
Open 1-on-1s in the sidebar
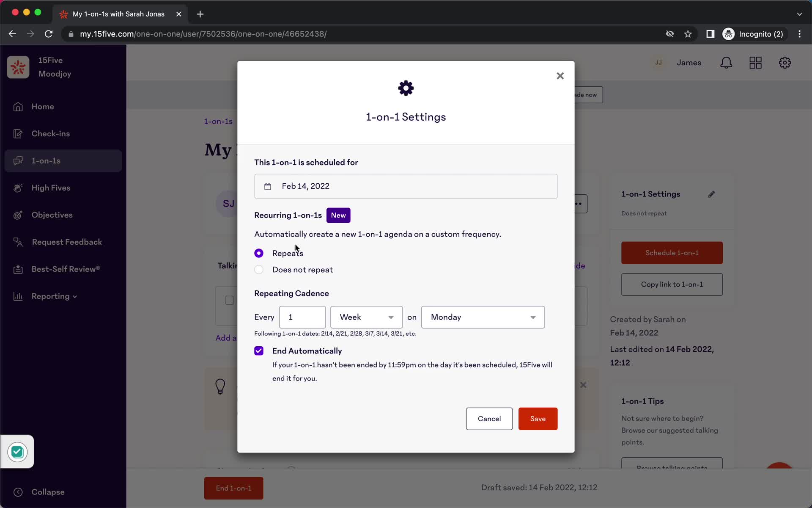coord(63,161)
